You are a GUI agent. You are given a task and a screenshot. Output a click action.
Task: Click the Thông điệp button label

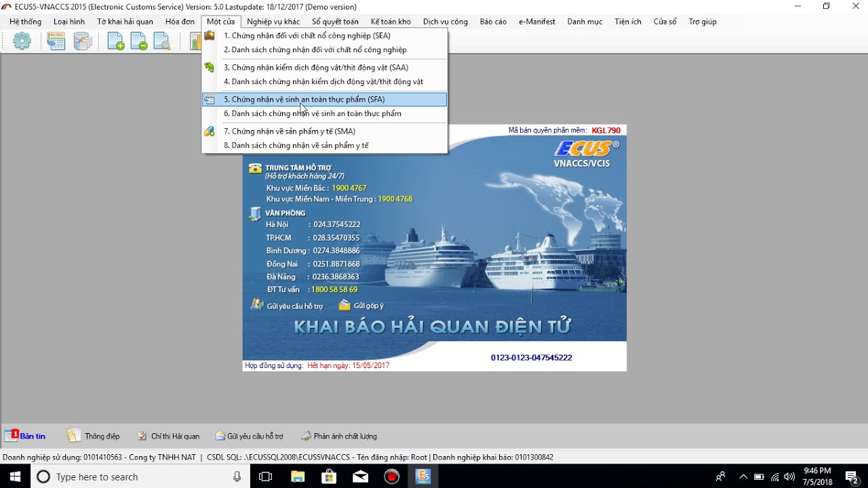pos(102,436)
